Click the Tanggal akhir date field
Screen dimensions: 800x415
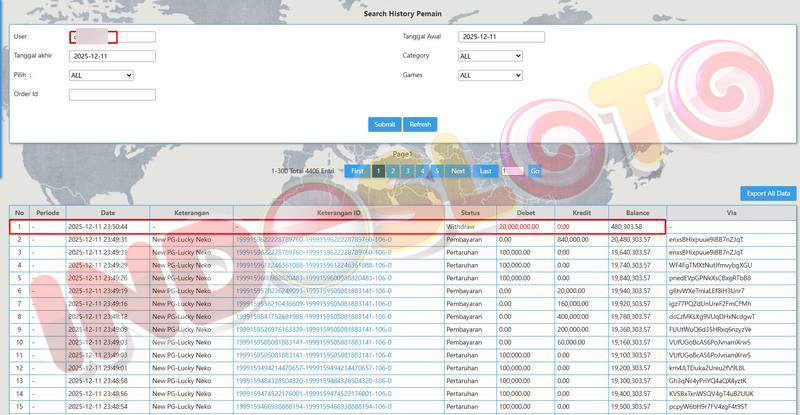(x=112, y=56)
